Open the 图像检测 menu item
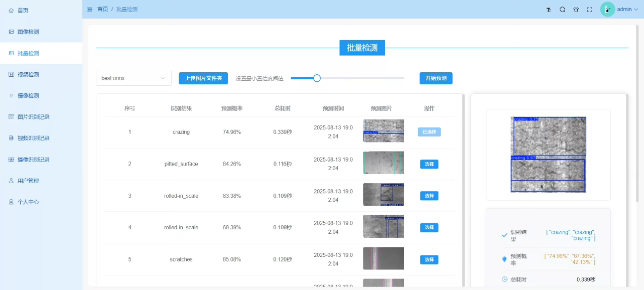 41,32
